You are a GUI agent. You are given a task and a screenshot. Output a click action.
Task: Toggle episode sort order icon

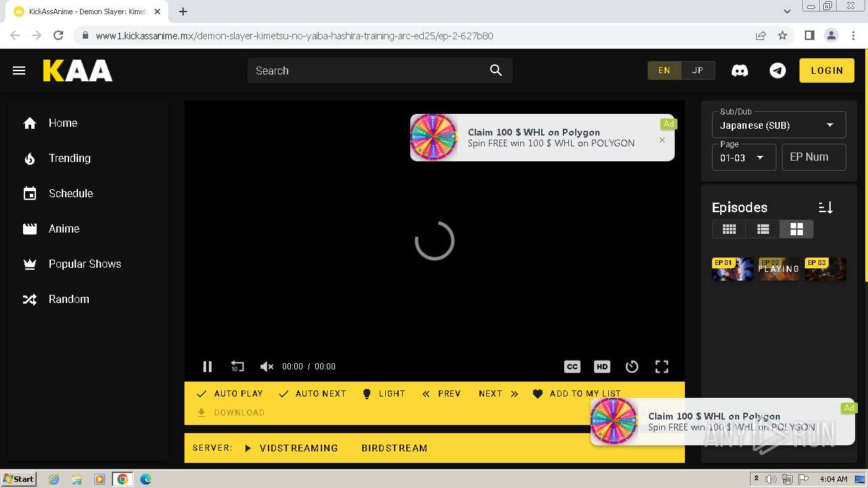coord(825,207)
